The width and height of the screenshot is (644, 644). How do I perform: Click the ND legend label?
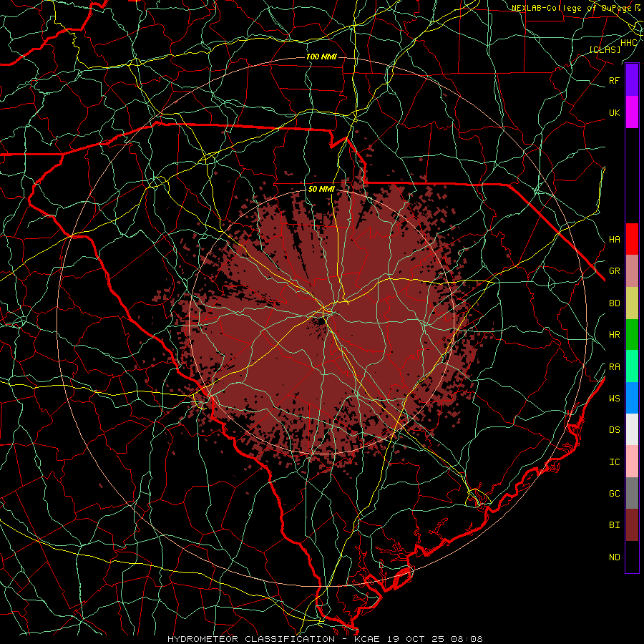tap(614, 557)
